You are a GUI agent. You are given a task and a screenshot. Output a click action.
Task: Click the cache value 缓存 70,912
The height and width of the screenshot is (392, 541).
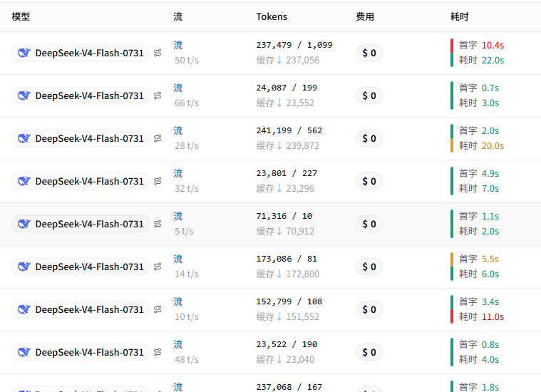pos(285,232)
